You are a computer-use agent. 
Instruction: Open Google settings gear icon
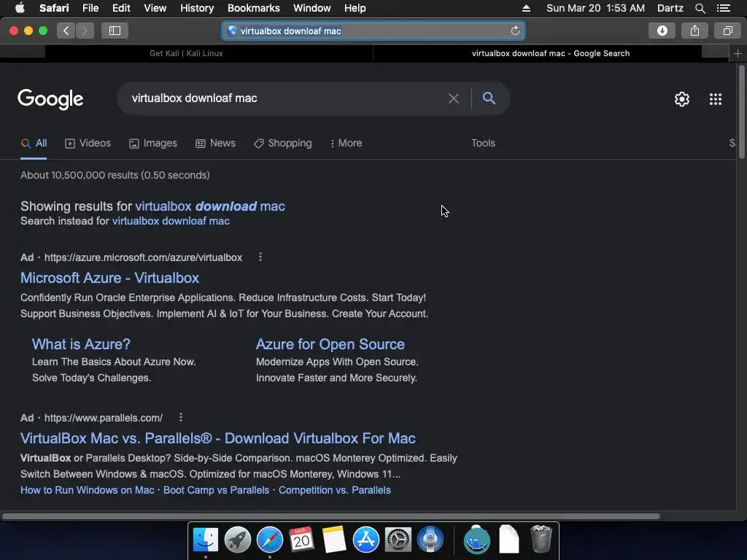682,99
